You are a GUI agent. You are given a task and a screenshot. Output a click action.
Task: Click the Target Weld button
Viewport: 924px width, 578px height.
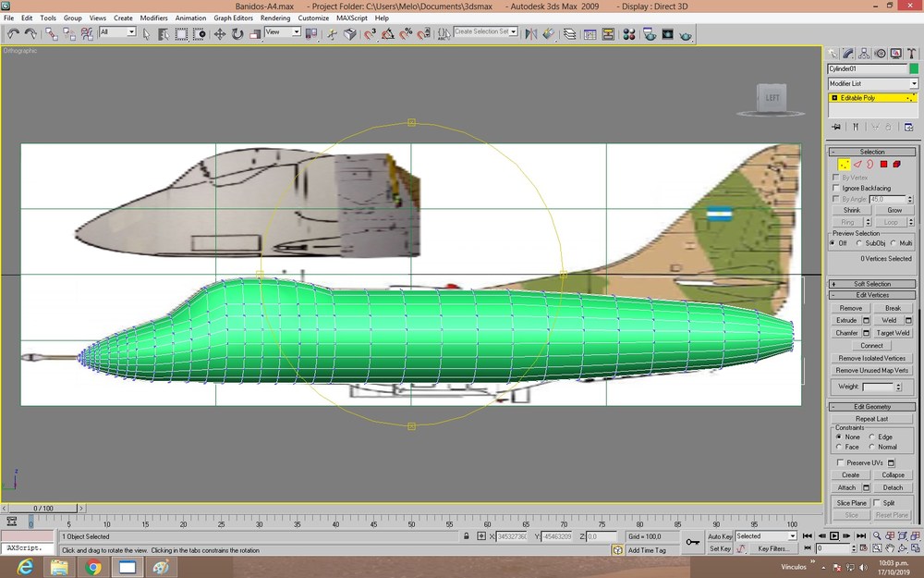pos(893,333)
